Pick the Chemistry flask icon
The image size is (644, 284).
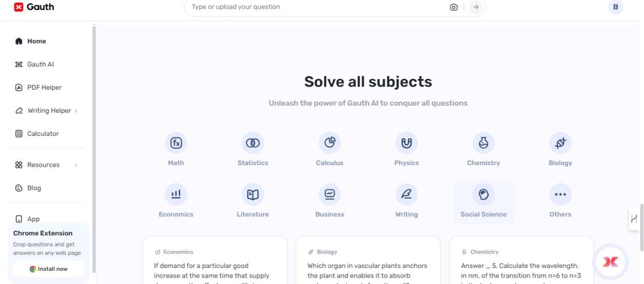coord(483,143)
